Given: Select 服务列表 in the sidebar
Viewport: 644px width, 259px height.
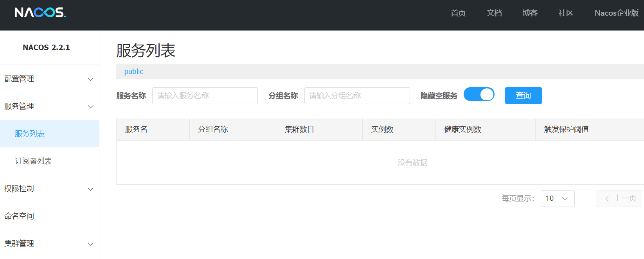Looking at the screenshot, I should 30,134.
